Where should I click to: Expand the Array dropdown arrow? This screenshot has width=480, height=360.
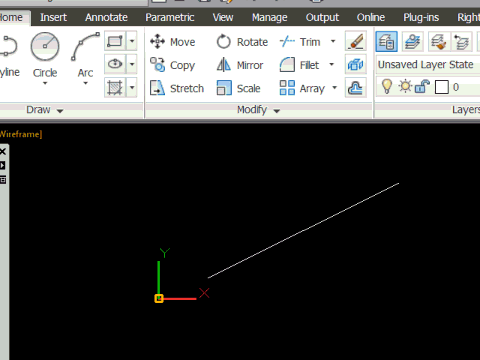click(x=334, y=88)
